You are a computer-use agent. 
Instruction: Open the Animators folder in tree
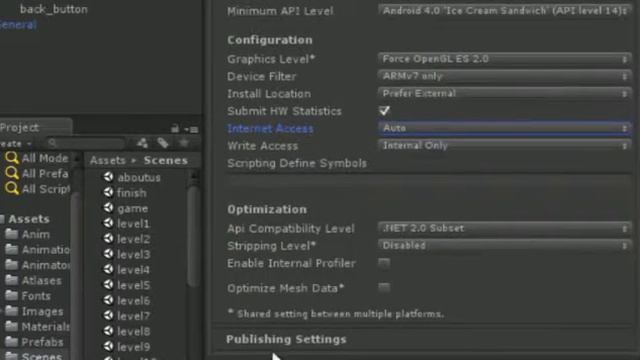point(38,265)
